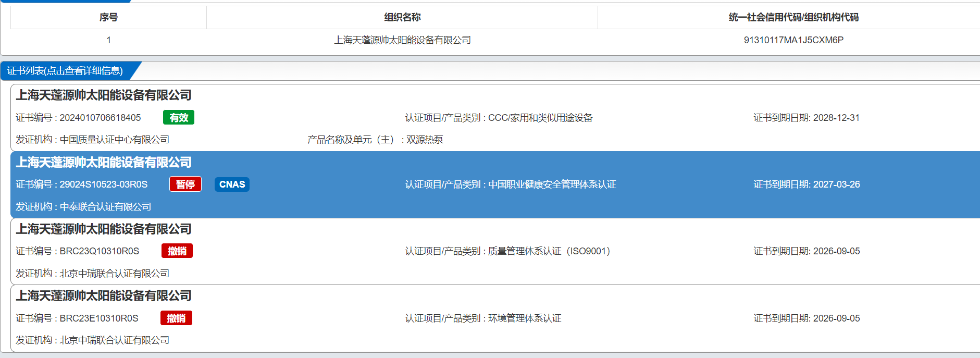Select the 质量管理体系认证（ISO9001）certification category
The width and height of the screenshot is (980, 358).
pos(549,251)
